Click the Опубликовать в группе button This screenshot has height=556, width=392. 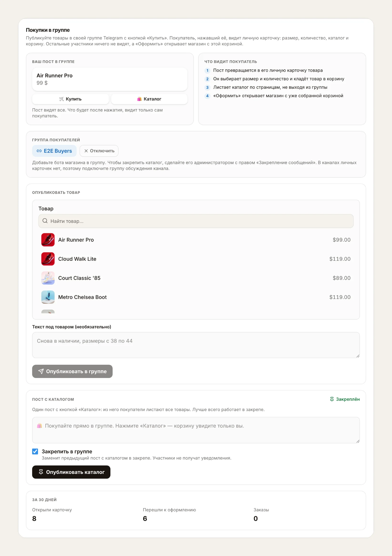click(x=72, y=371)
